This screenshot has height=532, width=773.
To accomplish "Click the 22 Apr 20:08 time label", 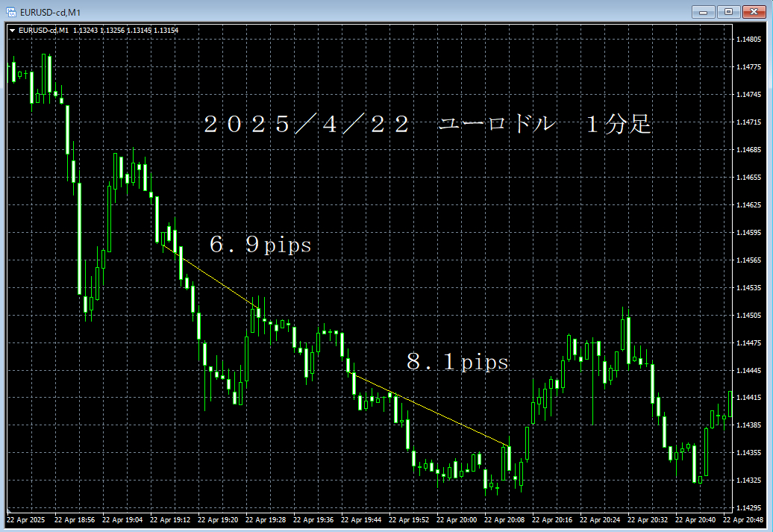I will [505, 520].
